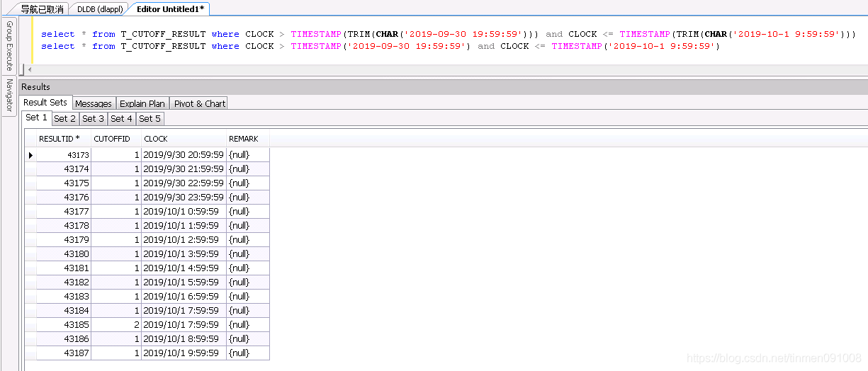Open the Navigator side panel
The image size is (868, 371).
tap(9, 95)
